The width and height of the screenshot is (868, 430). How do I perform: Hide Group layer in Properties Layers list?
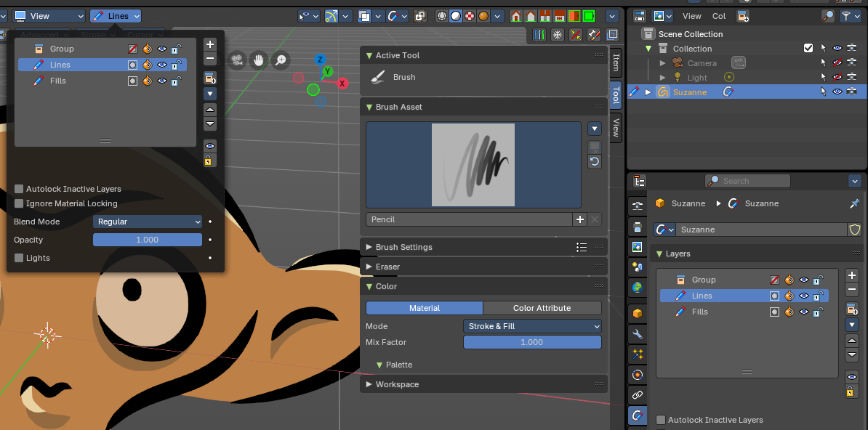click(x=804, y=280)
